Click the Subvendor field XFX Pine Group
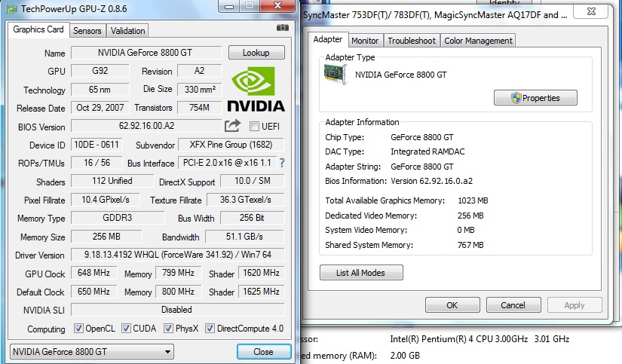Image resolution: width=622 pixels, height=364 pixels. 231,145
